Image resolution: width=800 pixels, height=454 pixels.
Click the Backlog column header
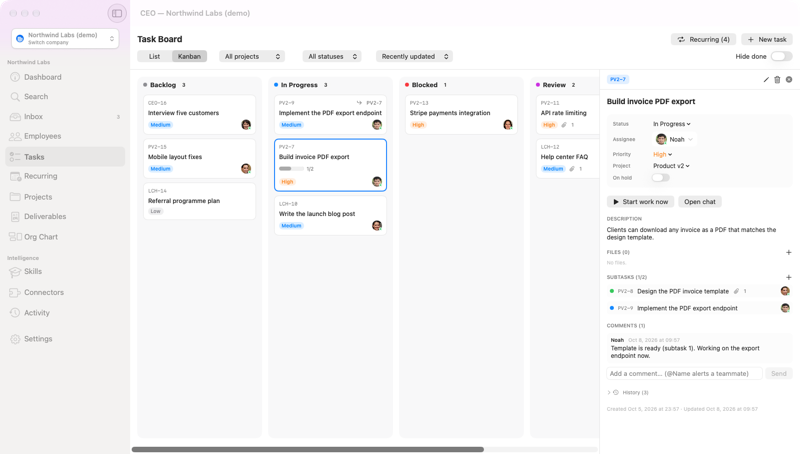pos(164,85)
